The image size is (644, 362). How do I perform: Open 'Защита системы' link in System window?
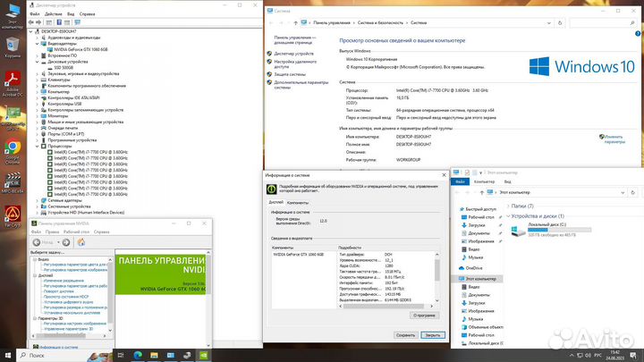[x=290, y=75]
